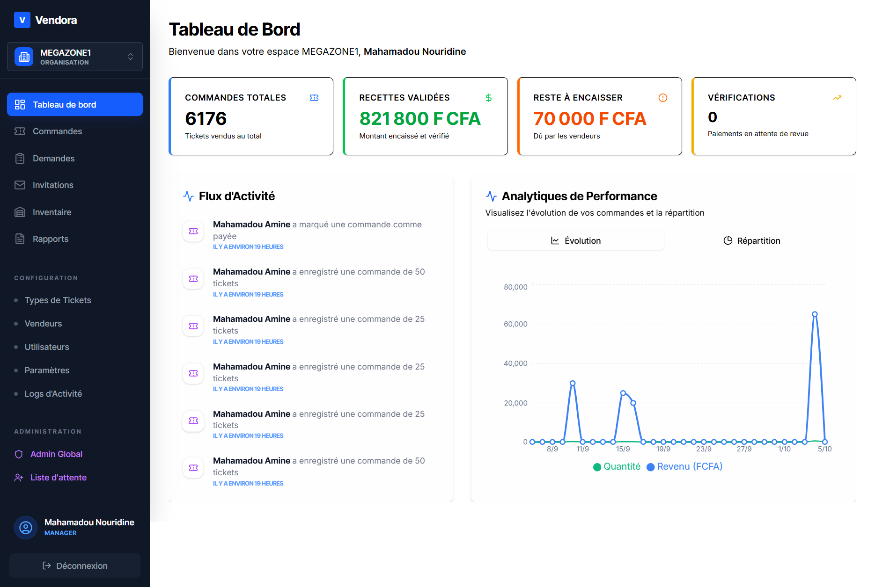The image size is (875, 588).
Task: Go to Utilisateurs settings
Action: pyautogui.click(x=47, y=347)
